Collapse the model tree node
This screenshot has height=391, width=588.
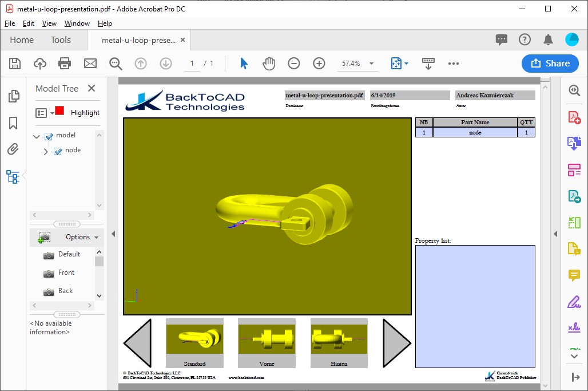(x=37, y=136)
